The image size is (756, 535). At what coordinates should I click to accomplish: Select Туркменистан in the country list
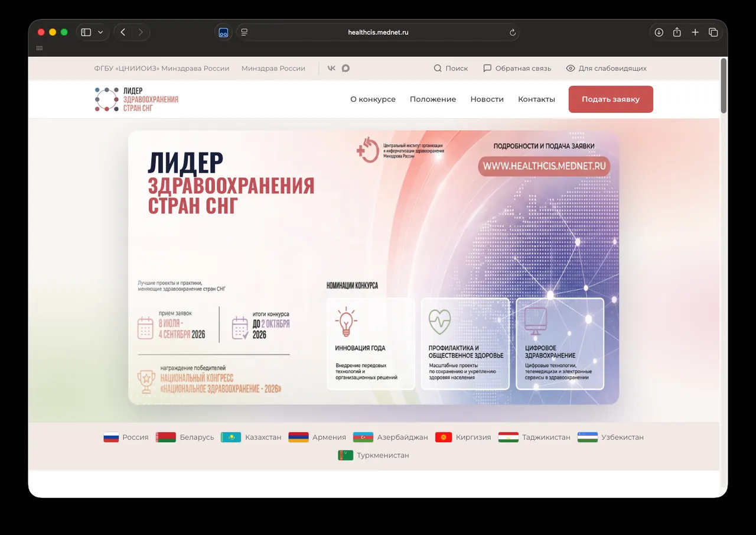[x=373, y=455]
